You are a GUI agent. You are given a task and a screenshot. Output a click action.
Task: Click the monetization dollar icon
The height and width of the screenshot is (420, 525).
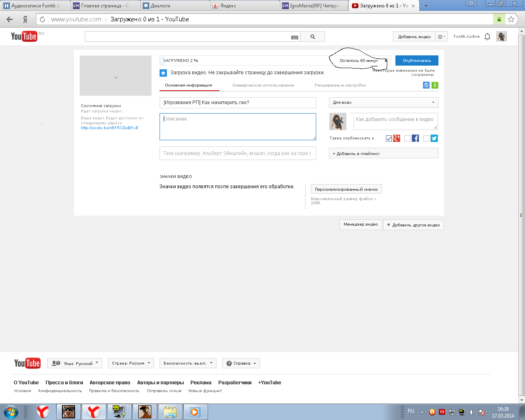tap(435, 85)
